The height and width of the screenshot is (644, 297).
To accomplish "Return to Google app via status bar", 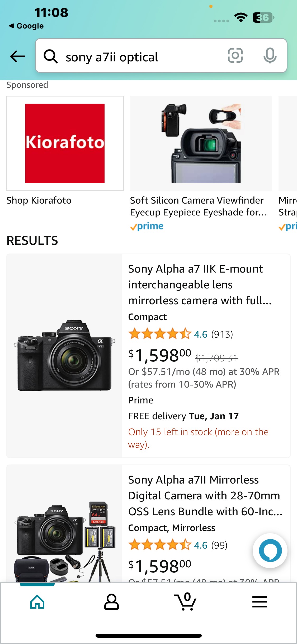I will coord(26,26).
